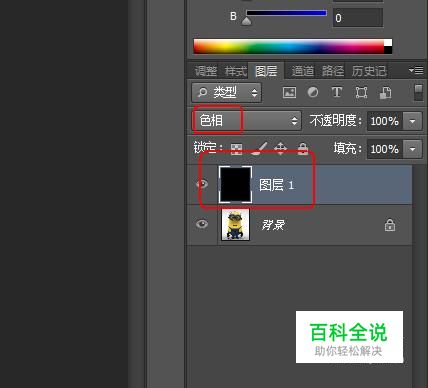Pick black swatch at spectrum ramp end
Screen dimensions: 428x388
388,50
